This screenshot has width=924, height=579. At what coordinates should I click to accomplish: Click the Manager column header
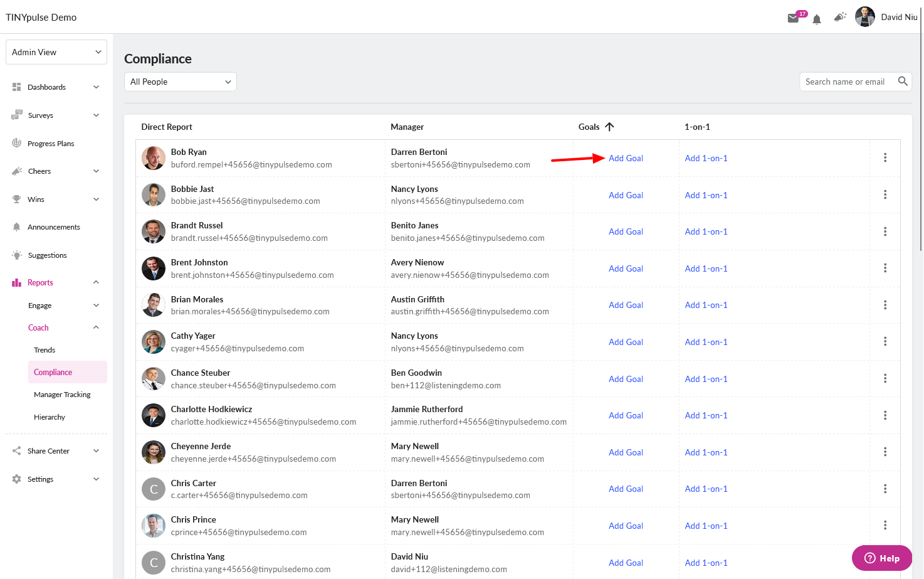[407, 127]
